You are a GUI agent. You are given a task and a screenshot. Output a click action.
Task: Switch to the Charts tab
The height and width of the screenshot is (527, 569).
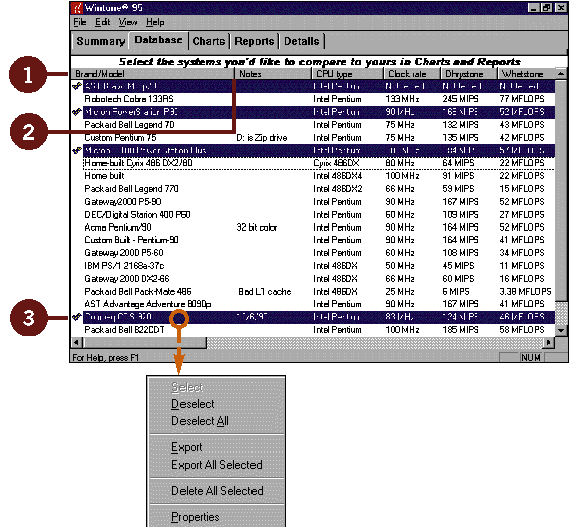(209, 41)
